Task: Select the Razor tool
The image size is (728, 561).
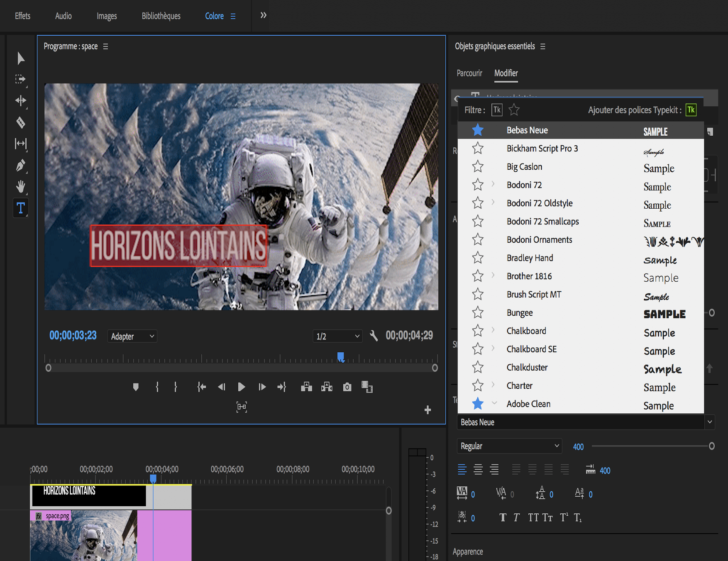Action: 20,122
